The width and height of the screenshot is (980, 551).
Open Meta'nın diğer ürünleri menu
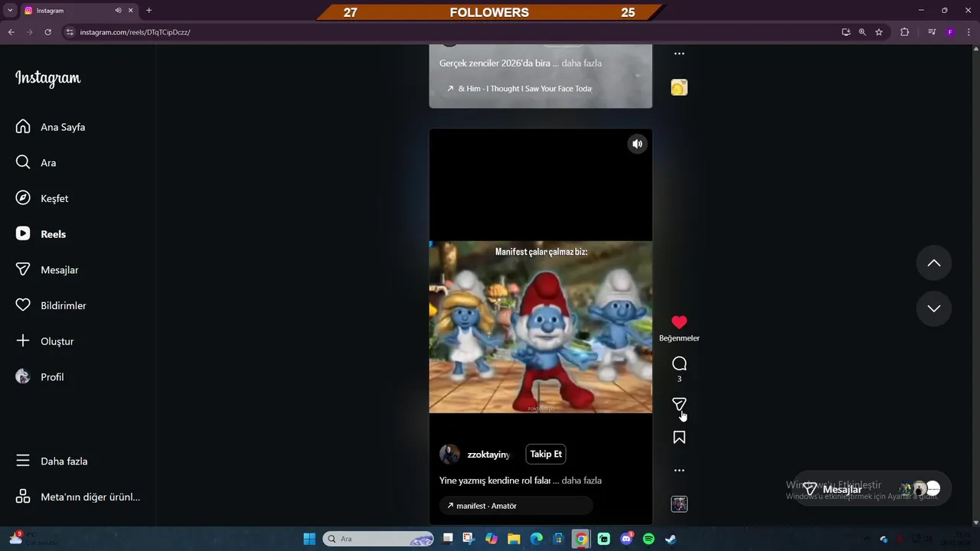78,497
